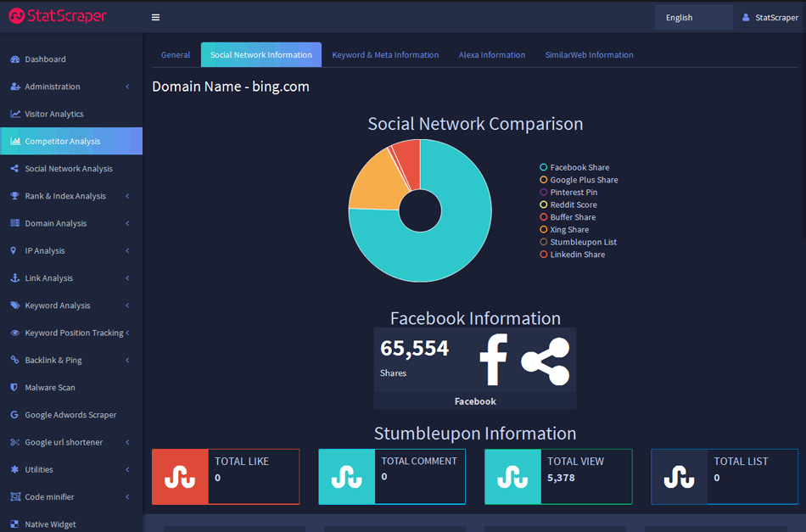Screen dimensions: 806x532
Task: Click the Keyword Analysis tags icon
Action: coord(15,305)
